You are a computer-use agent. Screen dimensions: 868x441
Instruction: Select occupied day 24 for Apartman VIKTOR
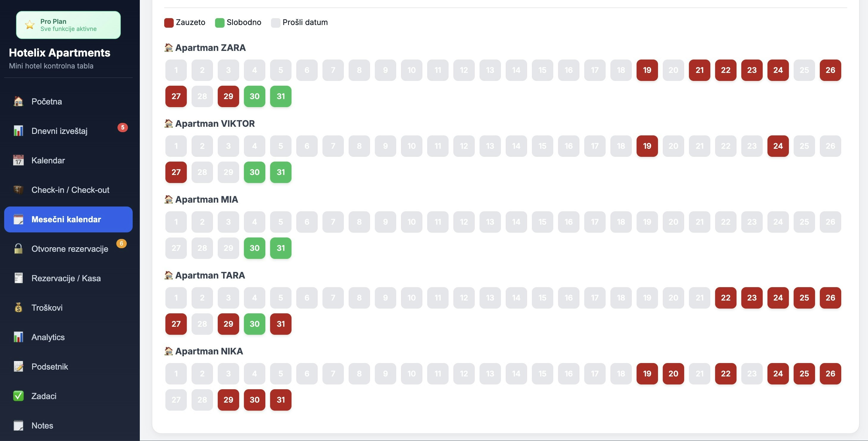click(778, 146)
